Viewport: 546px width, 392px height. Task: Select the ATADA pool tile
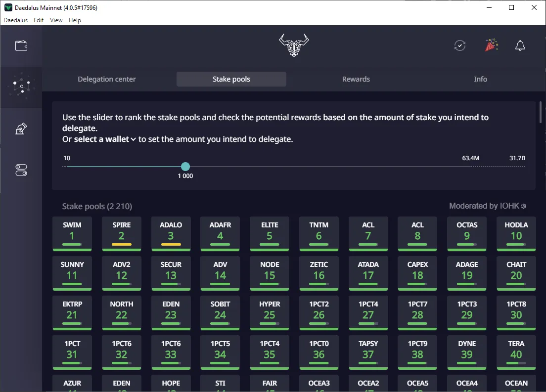tap(368, 273)
